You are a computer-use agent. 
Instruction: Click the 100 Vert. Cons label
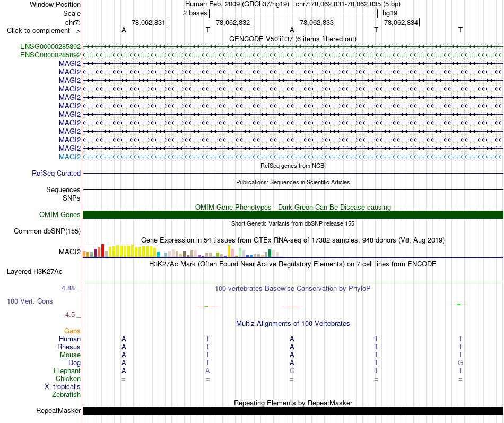(30, 301)
